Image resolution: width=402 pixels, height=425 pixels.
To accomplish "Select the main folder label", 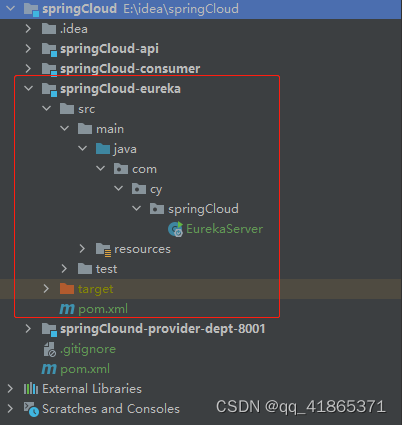I will pyautogui.click(x=110, y=129).
